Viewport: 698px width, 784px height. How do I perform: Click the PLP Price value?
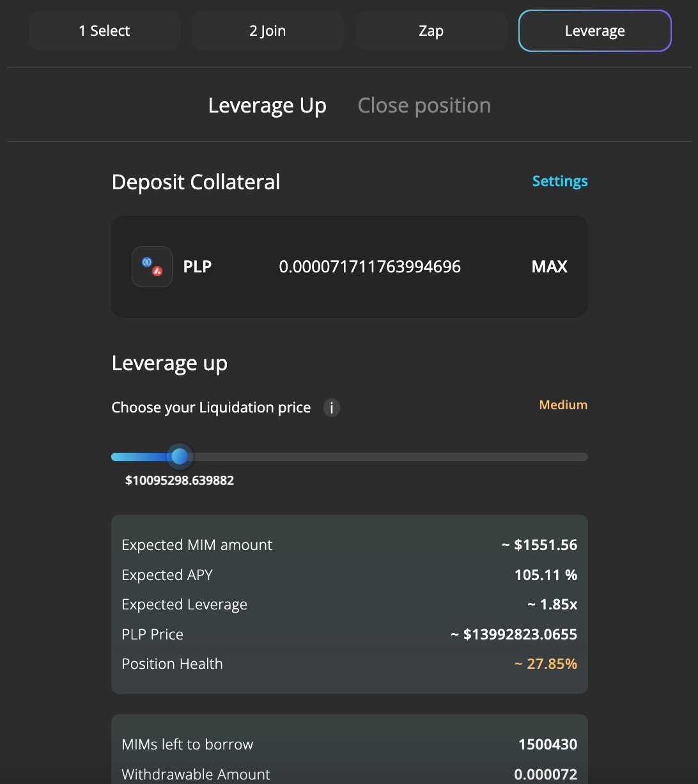pos(514,634)
